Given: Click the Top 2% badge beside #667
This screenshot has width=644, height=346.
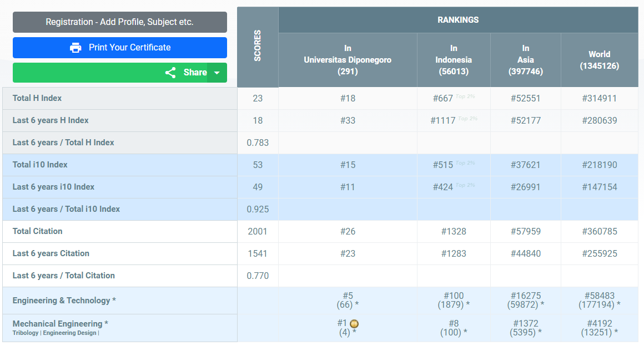Looking at the screenshot, I should pos(465,96).
